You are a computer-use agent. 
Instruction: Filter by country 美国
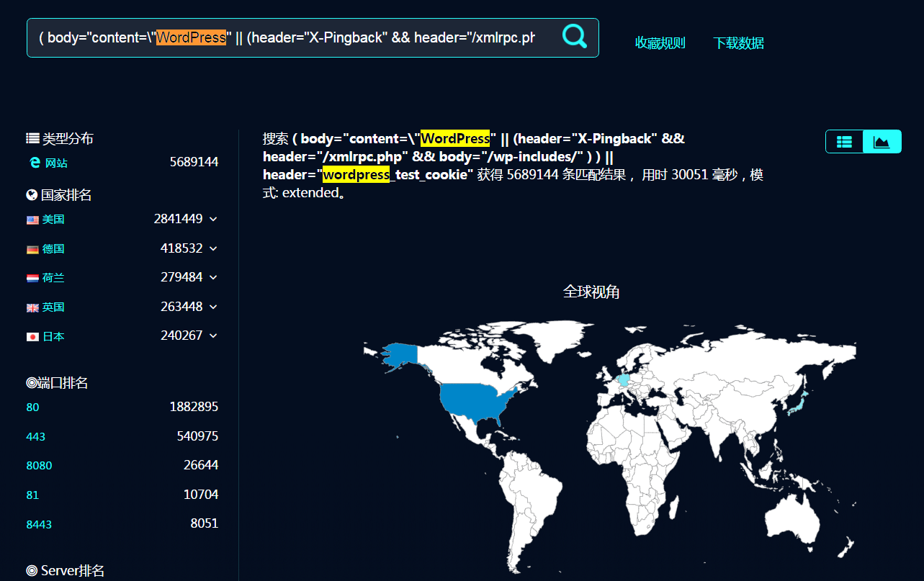point(53,219)
